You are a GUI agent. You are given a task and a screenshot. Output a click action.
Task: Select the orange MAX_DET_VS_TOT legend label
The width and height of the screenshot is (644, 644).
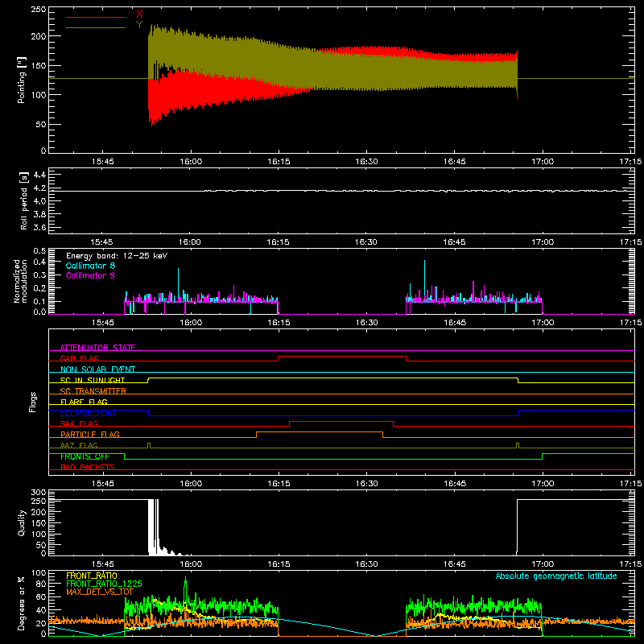[x=100, y=592]
